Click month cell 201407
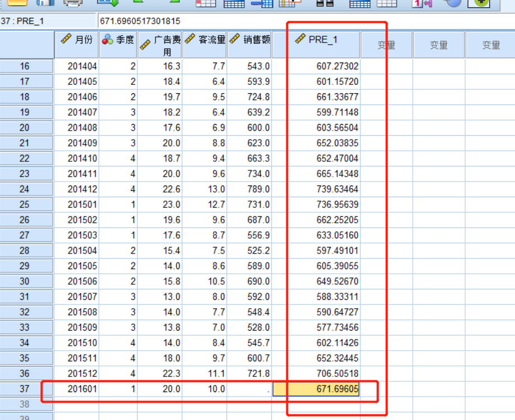 (x=77, y=112)
